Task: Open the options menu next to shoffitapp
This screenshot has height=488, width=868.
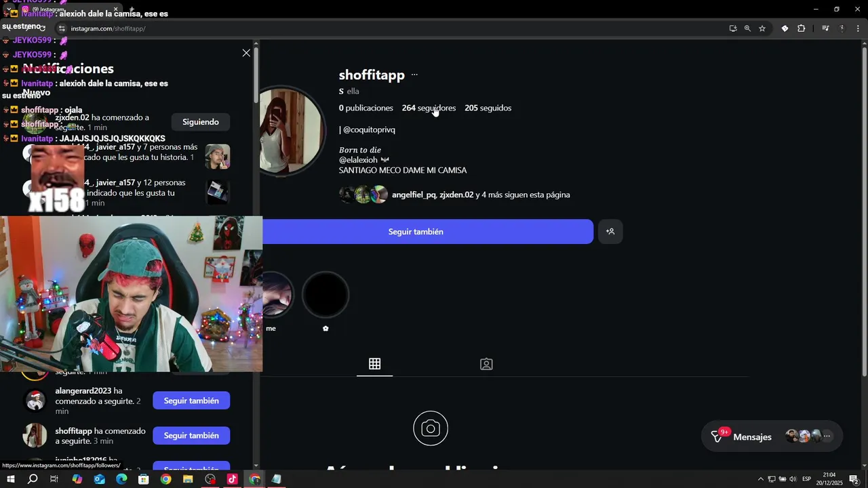Action: pos(414,75)
